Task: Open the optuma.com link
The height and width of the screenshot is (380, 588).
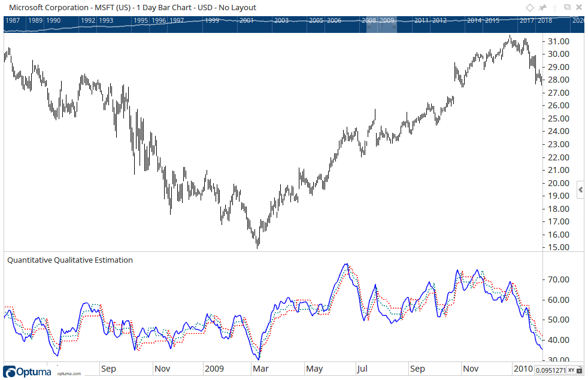Action: tap(69, 373)
